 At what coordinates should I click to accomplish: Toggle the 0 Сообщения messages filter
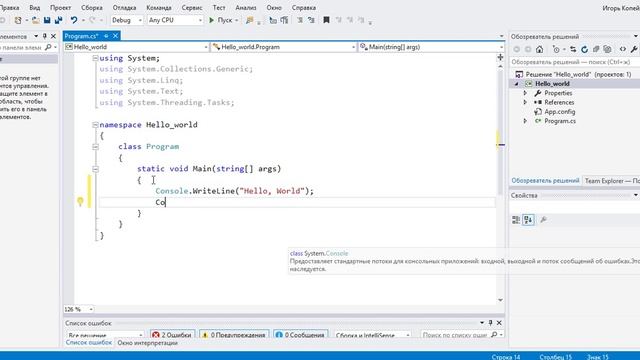tap(301, 335)
